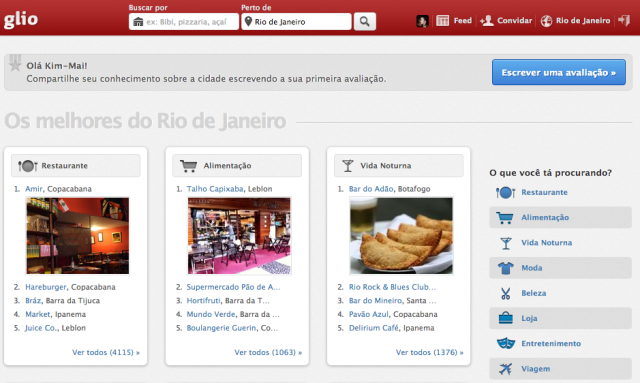Open the Bar do Mineiro link

pyautogui.click(x=375, y=301)
